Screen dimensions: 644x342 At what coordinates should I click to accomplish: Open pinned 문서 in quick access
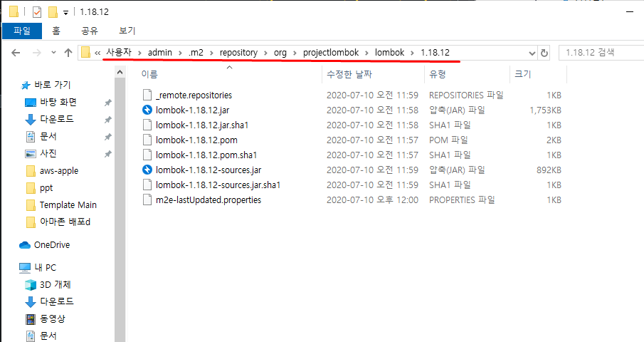pos(48,137)
